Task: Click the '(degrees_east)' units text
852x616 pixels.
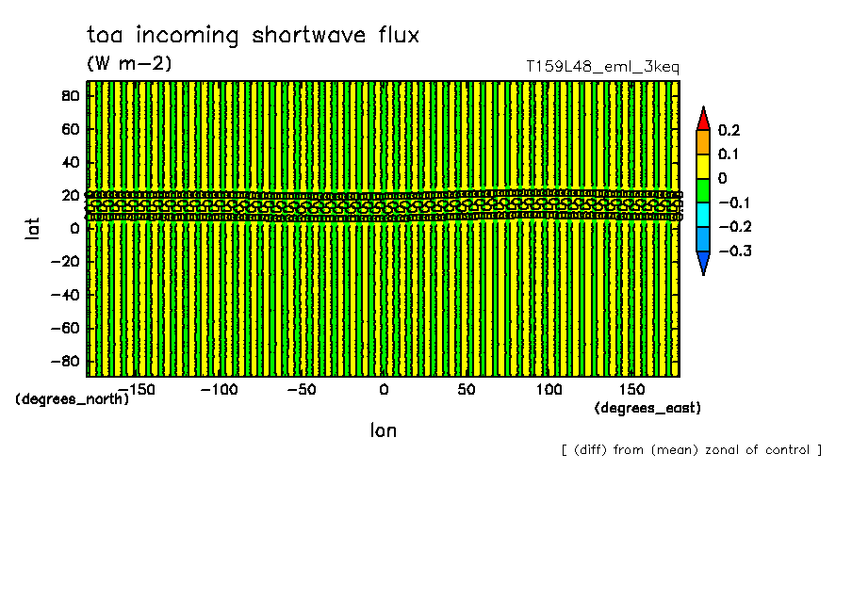Action: click(647, 408)
